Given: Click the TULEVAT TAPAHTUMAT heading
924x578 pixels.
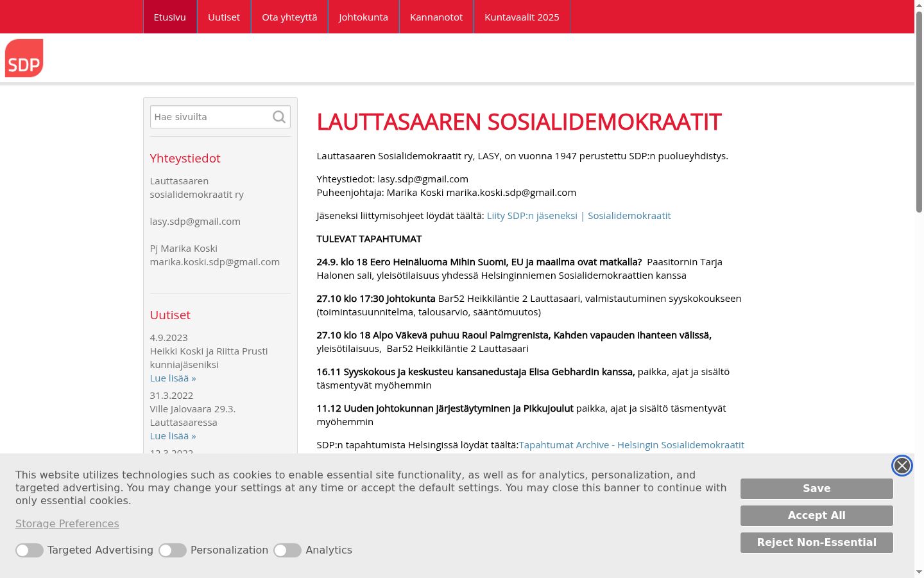Looking at the screenshot, I should 369,239.
